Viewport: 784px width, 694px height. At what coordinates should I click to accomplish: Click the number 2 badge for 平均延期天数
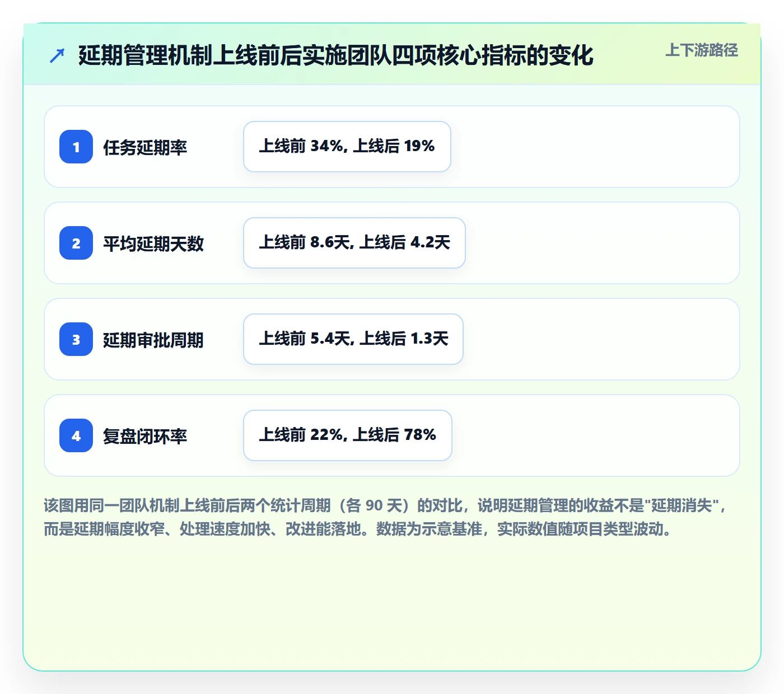[76, 243]
